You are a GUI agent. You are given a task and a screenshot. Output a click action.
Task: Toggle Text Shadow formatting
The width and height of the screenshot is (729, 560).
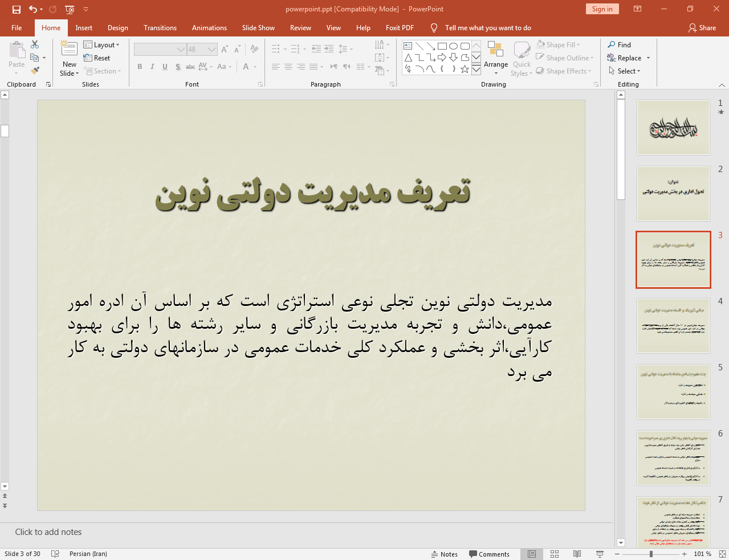point(178,67)
